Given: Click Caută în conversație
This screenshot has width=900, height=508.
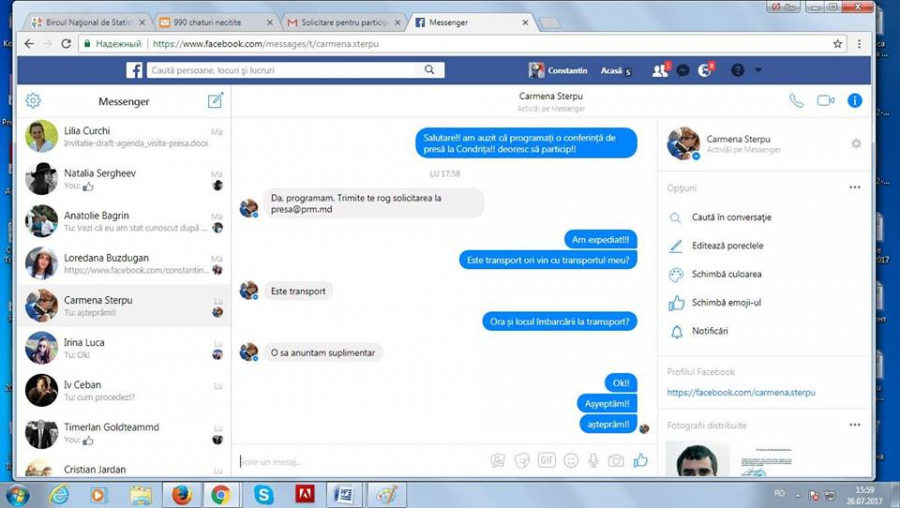Looking at the screenshot, I should pyautogui.click(x=731, y=218).
